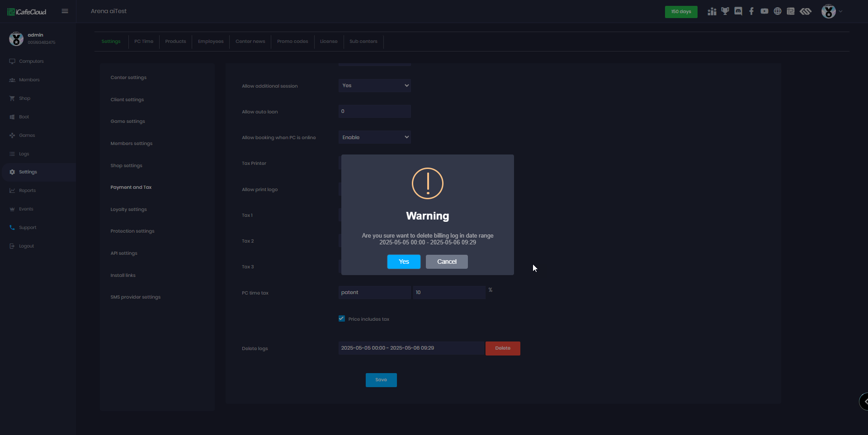Click the double-chevron brand icon in header
Image resolution: width=868 pixels, height=435 pixels.
point(806,11)
